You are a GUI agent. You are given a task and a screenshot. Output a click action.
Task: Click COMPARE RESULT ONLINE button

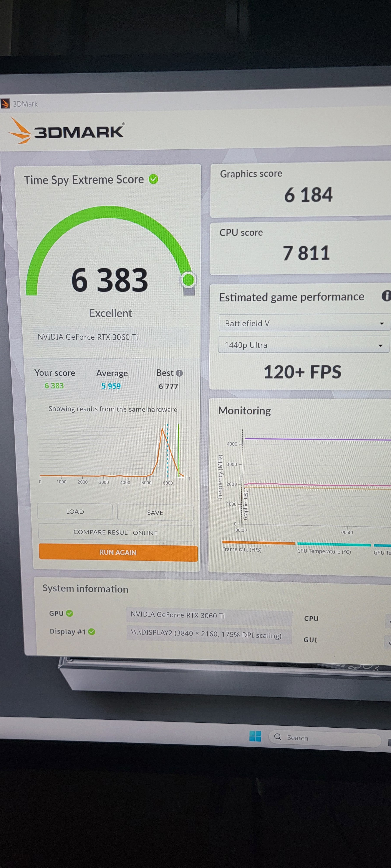point(116,532)
